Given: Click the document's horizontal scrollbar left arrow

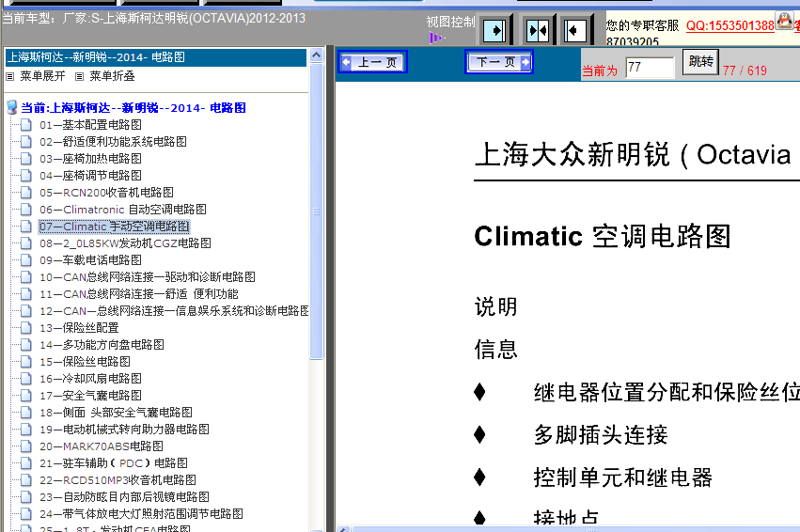Looking at the screenshot, I should pyautogui.click(x=343, y=529).
